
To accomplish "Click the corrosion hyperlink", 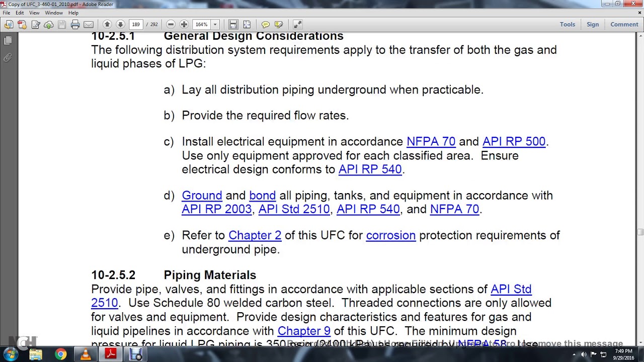I will (391, 235).
